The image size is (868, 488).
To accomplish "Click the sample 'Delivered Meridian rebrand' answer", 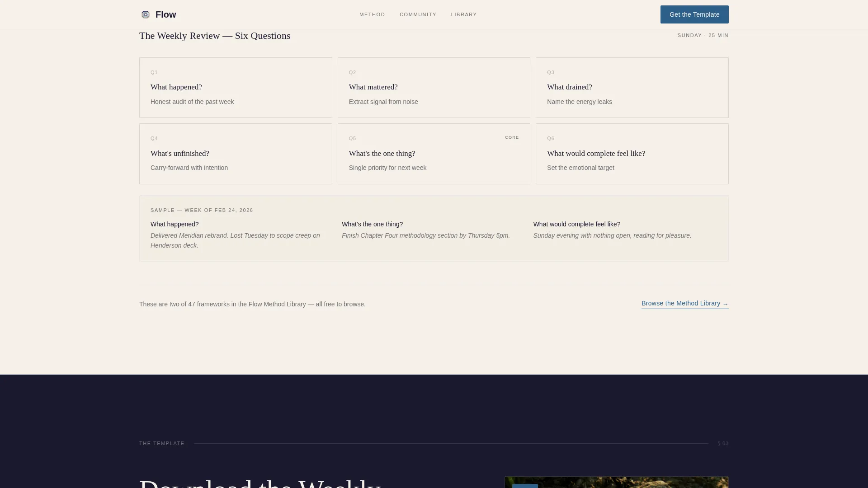I will pyautogui.click(x=235, y=240).
